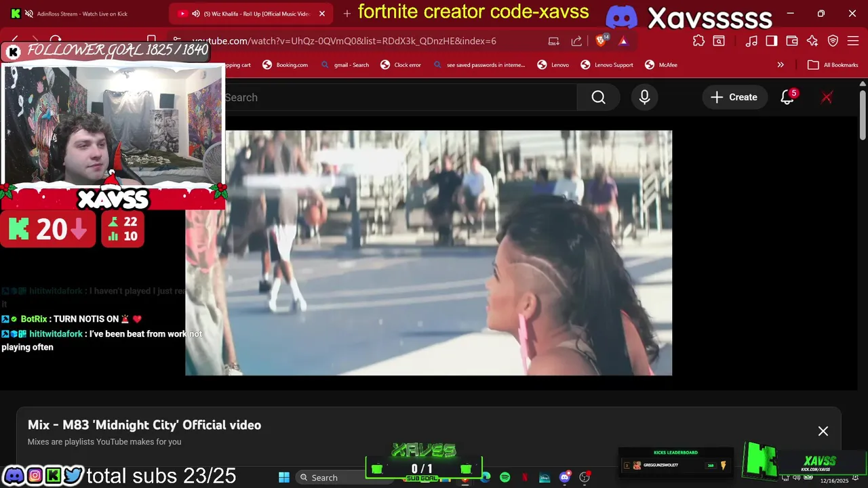Open Discord from the taskbar

(564, 477)
